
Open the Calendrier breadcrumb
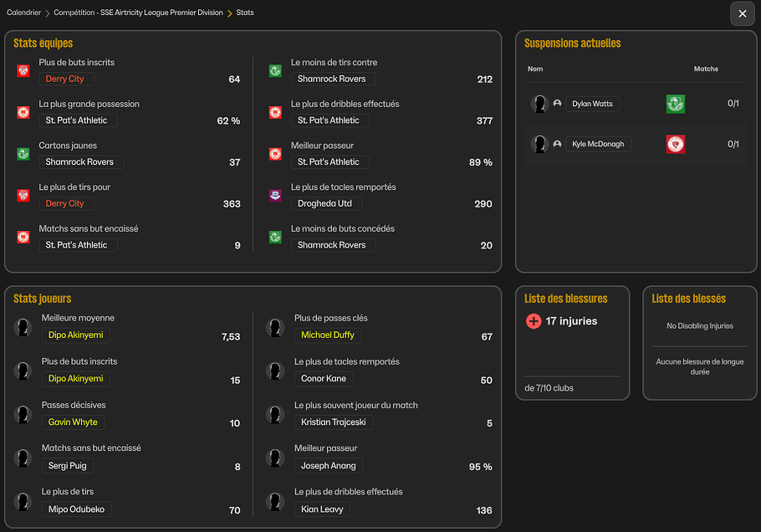(26, 13)
